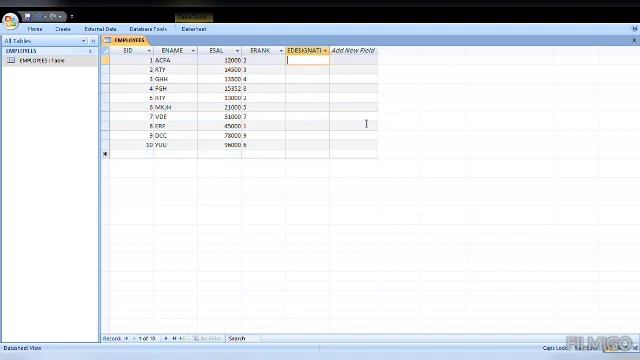
Task: Click the active EDESIGNATI cell of row 1
Action: 307,60
